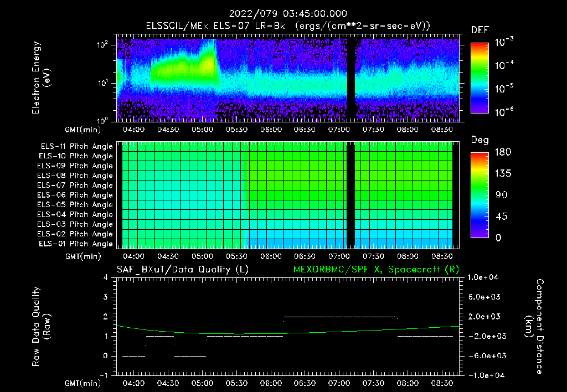Select the "ELS-11 Pitch Angle" row label
This screenshot has height=392, width=567.
[x=76, y=147]
